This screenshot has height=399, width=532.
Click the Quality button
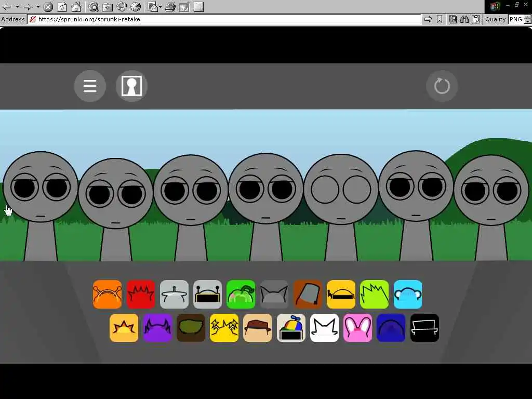495,19
